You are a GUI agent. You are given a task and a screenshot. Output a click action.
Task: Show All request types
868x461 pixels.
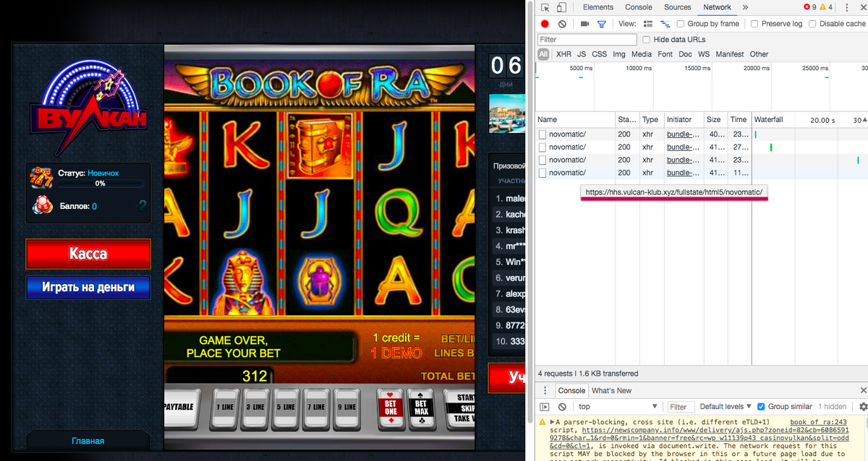(543, 54)
